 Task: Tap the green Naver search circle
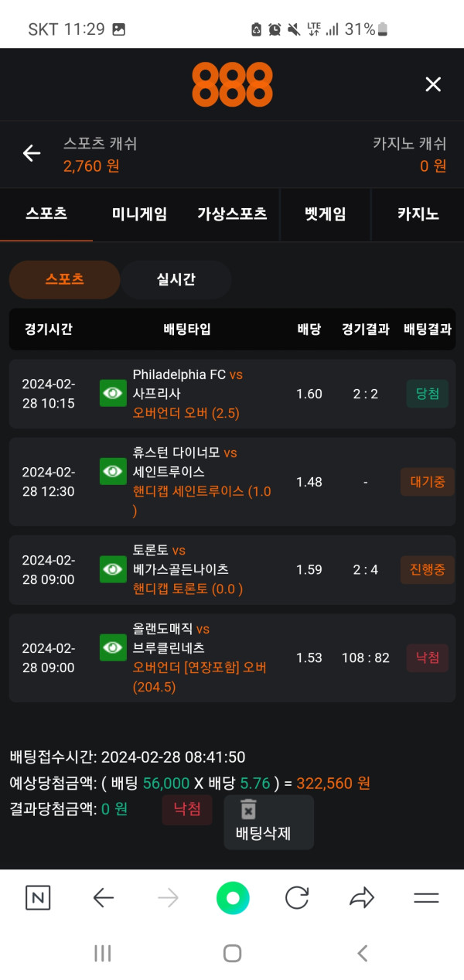tap(233, 897)
